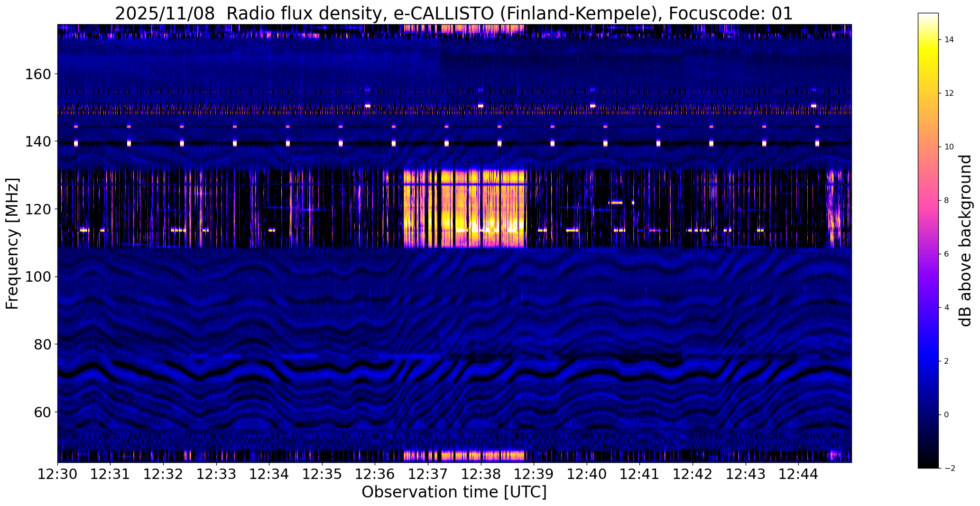980x506 pixels.
Task: Click the 12:41 time tick label
Action: (639, 474)
